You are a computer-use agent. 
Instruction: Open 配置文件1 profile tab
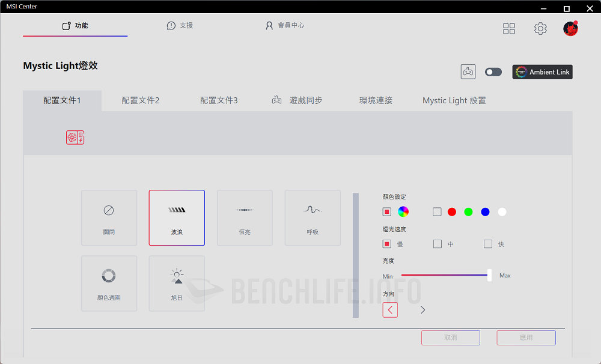(x=62, y=100)
